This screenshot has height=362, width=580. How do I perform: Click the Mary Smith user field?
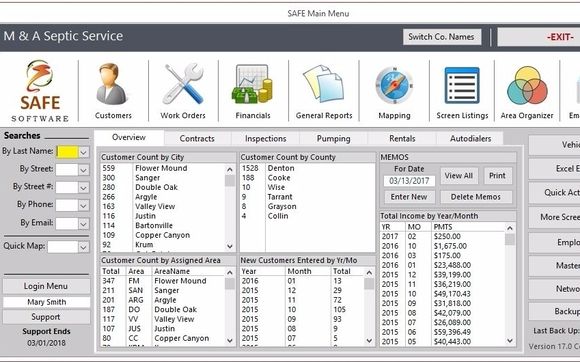tap(47, 302)
